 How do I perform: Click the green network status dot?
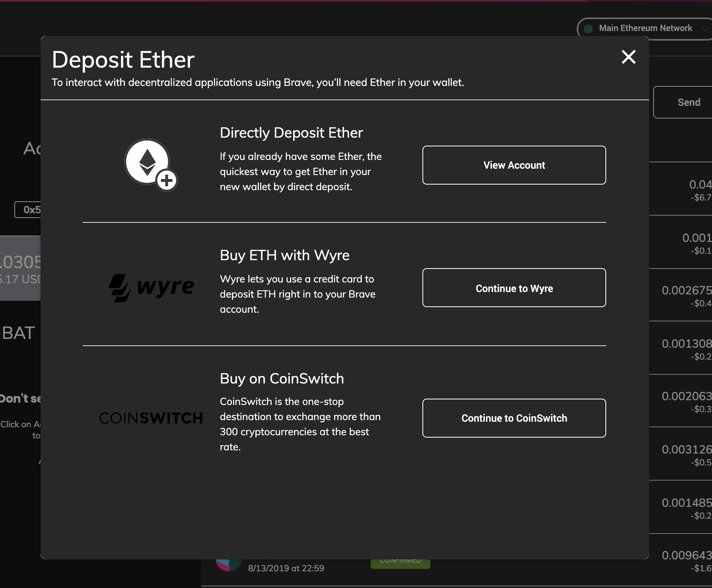(588, 29)
